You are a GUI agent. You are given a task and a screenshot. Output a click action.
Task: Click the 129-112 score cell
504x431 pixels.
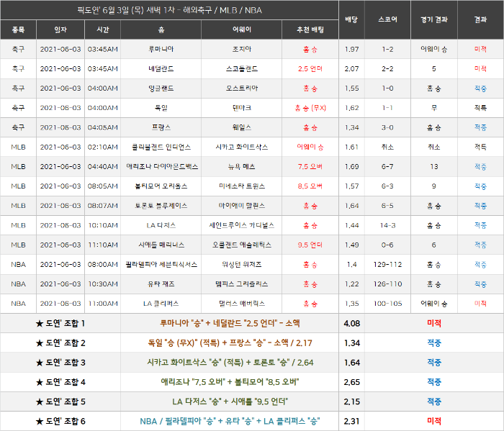tap(387, 265)
